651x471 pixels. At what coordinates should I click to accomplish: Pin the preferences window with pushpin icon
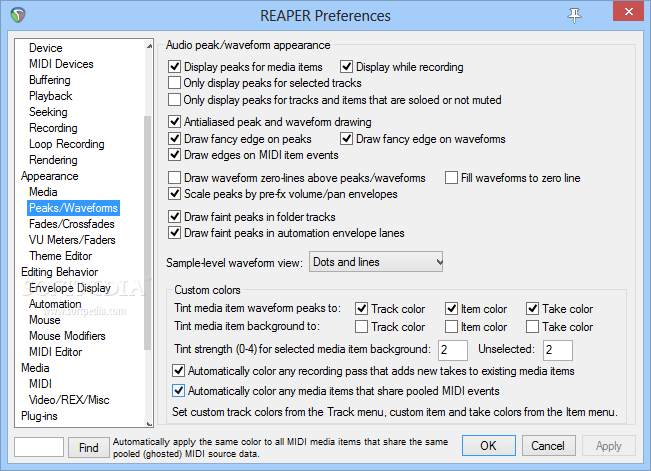[x=574, y=15]
